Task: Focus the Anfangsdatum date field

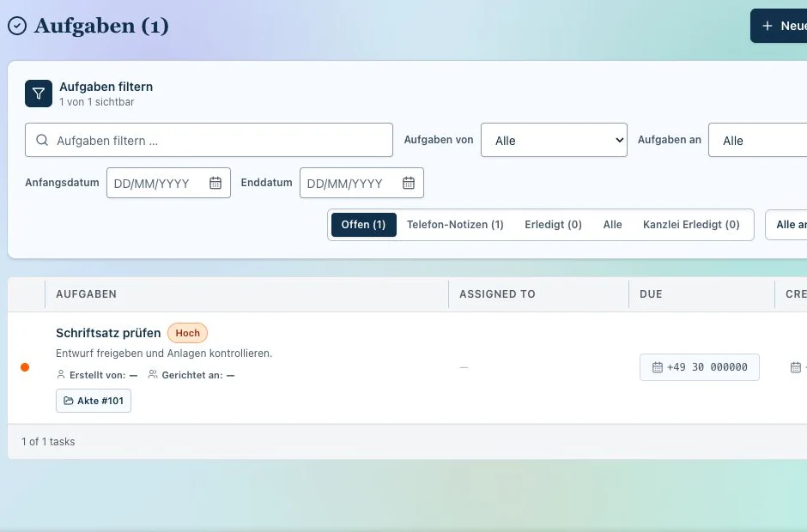Action: tap(168, 183)
